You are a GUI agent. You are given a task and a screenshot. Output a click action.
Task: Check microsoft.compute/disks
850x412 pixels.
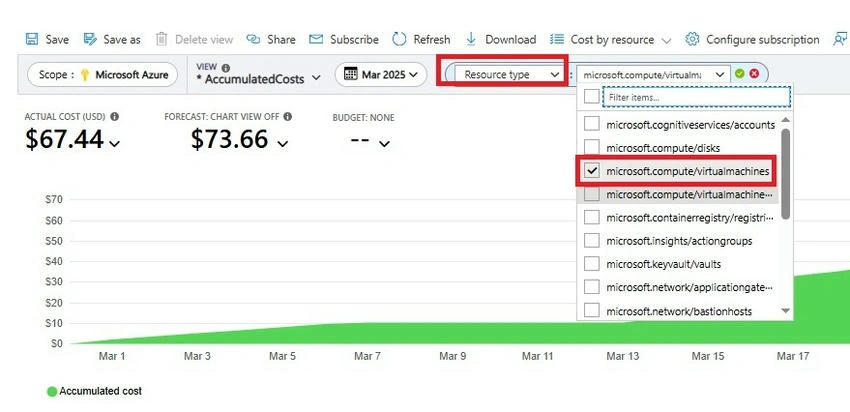591,147
